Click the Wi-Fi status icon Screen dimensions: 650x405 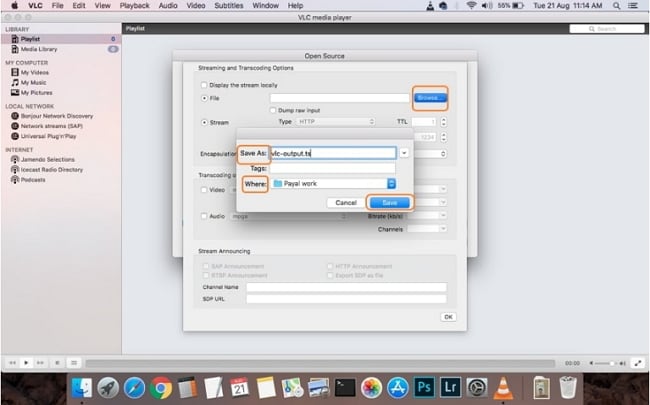pyautogui.click(x=471, y=6)
